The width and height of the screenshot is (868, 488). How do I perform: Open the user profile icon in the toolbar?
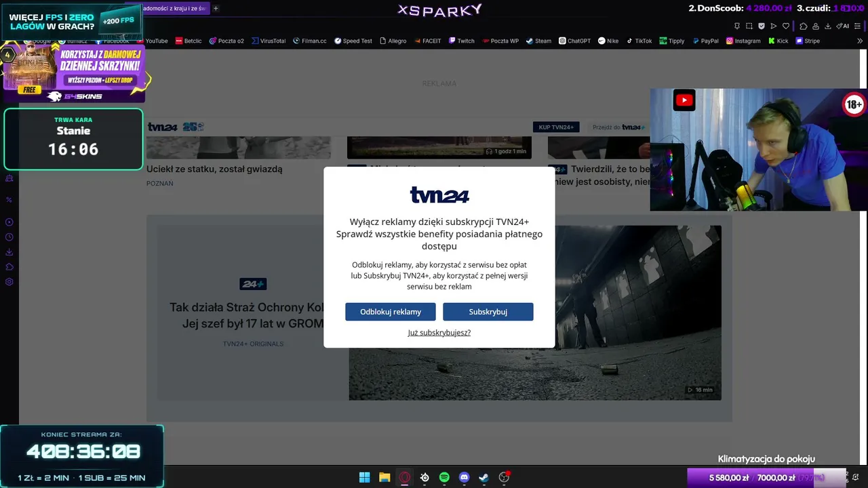[x=816, y=26]
